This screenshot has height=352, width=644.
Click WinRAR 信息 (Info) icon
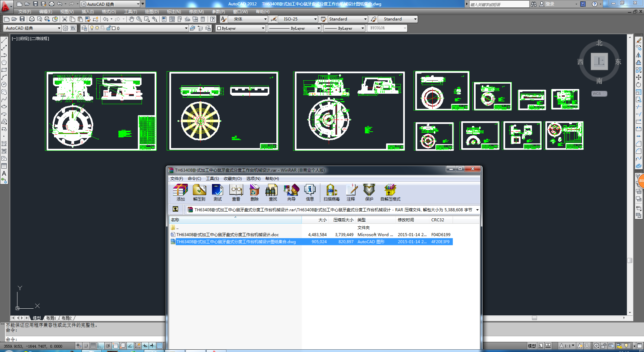point(310,192)
